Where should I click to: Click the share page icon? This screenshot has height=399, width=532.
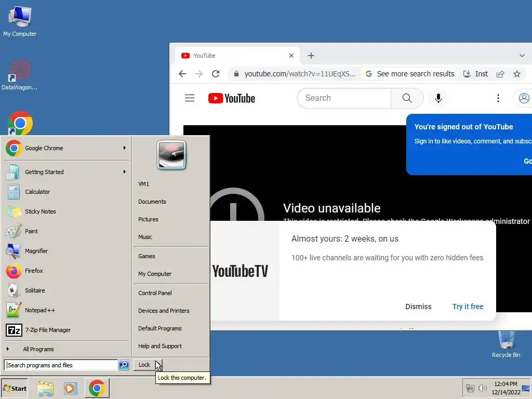tap(500, 74)
